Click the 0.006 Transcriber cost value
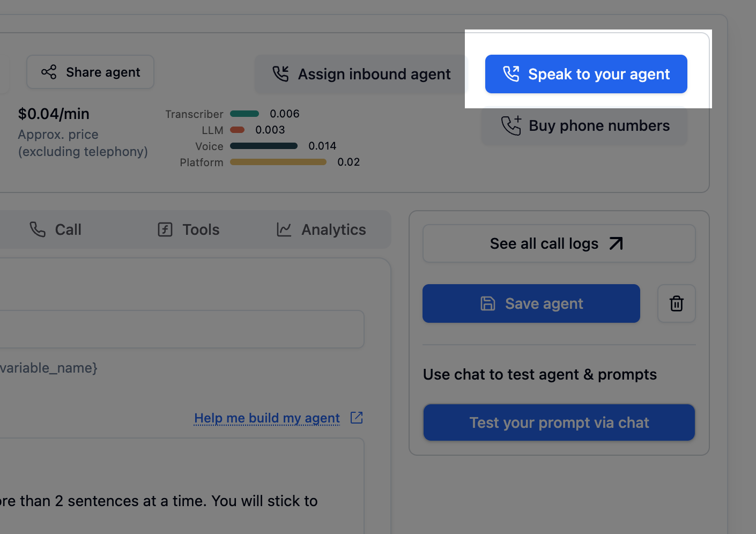This screenshot has width=756, height=534. 285,114
